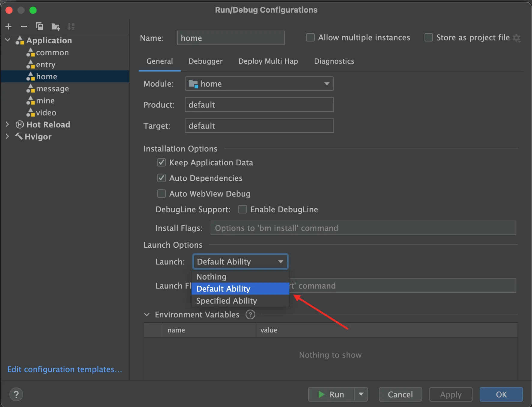Viewport: 532px width, 407px height.
Task: Expand the Hot Reload tree node
Action: (x=8, y=124)
